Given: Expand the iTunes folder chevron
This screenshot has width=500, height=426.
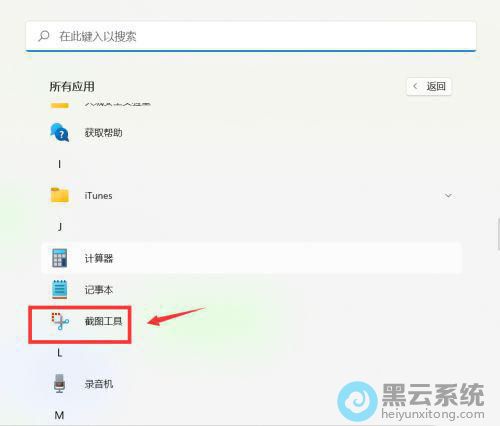Looking at the screenshot, I should tap(448, 195).
